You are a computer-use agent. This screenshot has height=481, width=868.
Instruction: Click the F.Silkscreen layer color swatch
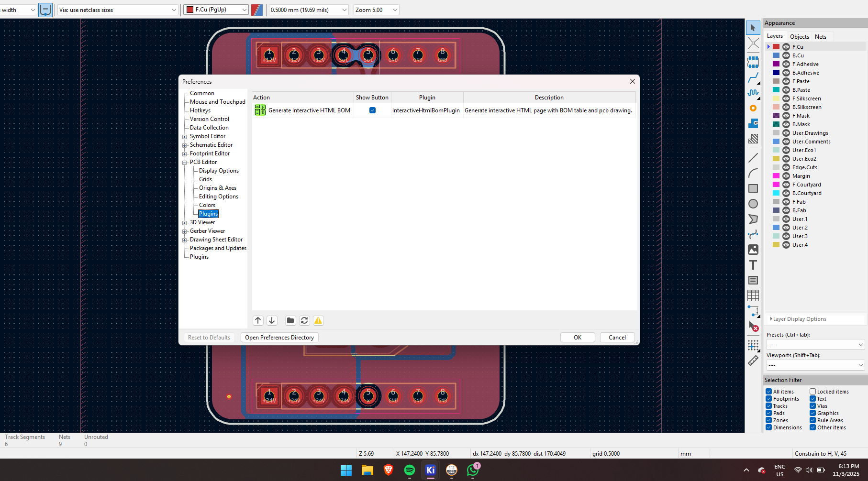(x=776, y=98)
